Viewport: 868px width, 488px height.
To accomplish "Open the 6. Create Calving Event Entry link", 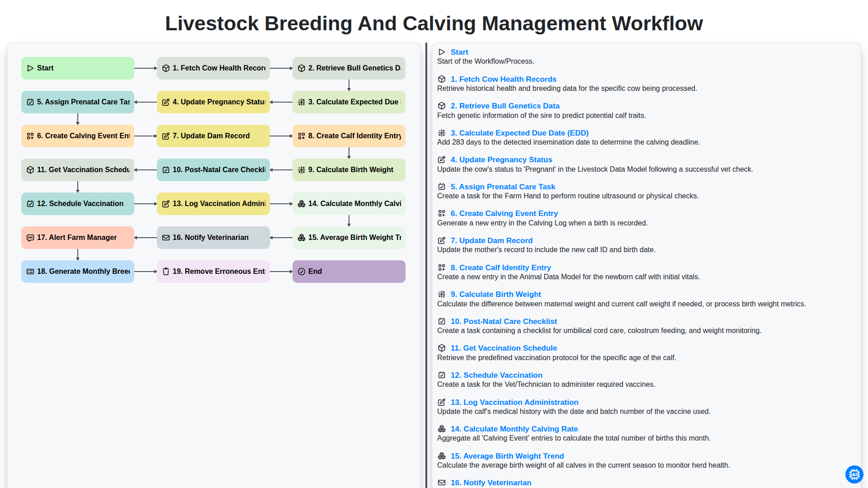I will pos(504,213).
